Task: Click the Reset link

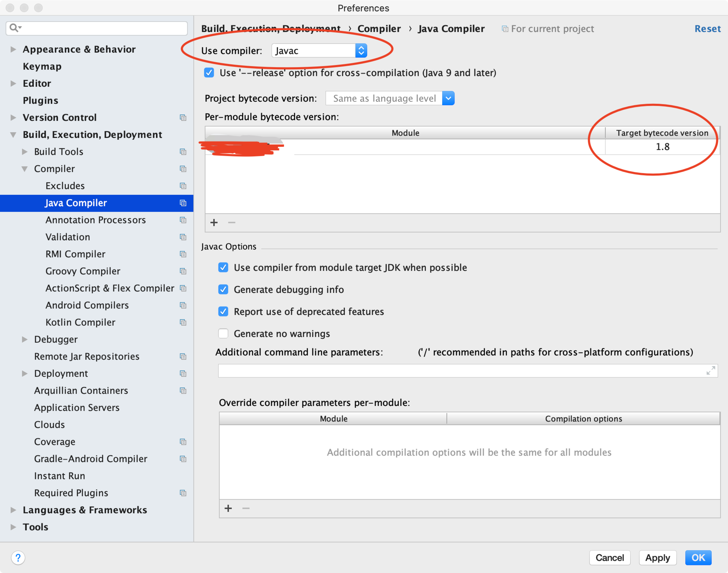Action: point(707,29)
